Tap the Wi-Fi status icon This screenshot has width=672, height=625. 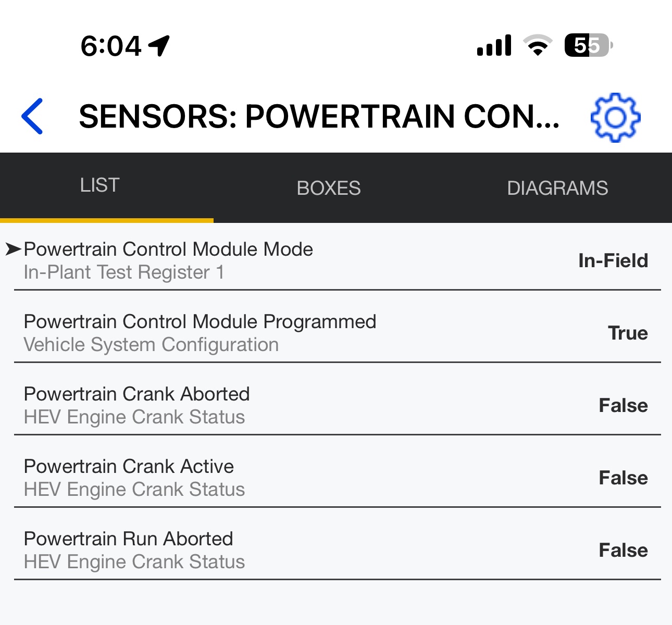pyautogui.click(x=538, y=45)
